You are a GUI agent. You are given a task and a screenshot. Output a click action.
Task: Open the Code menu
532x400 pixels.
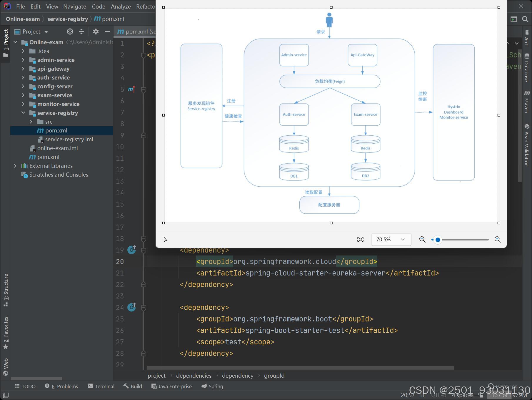[99, 6]
